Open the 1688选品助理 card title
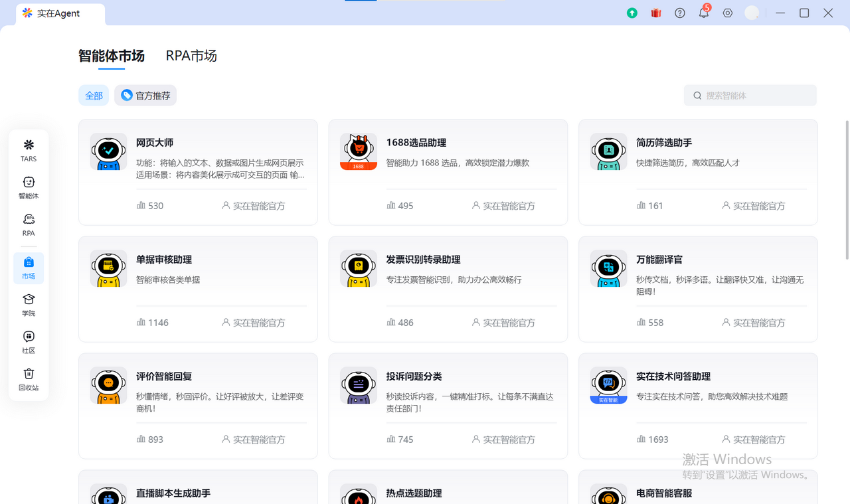This screenshot has height=504, width=850. tap(416, 143)
